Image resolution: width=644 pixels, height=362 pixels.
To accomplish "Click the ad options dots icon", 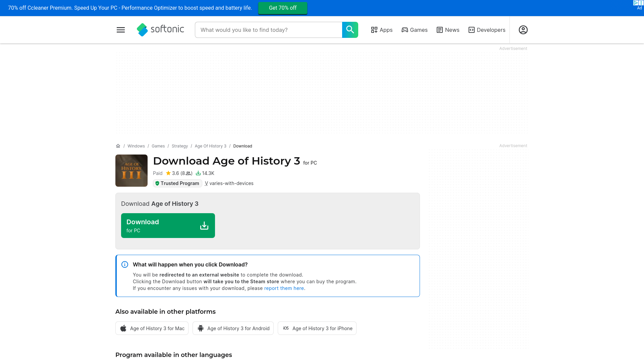I will (x=641, y=3).
